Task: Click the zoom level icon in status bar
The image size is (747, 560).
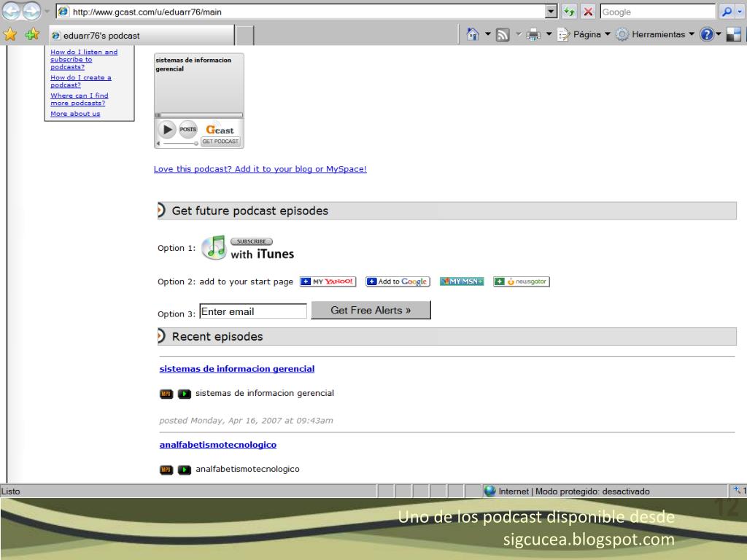Action: coord(737,490)
